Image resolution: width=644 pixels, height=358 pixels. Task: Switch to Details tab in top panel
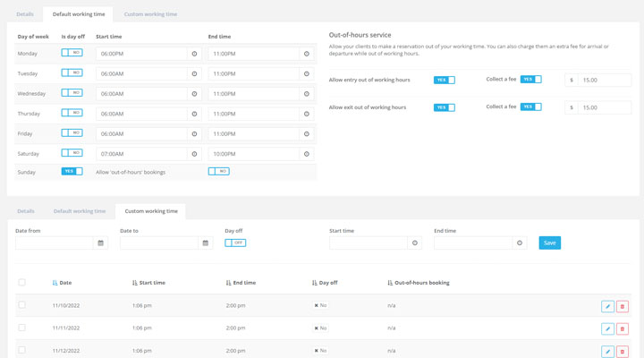tap(25, 14)
